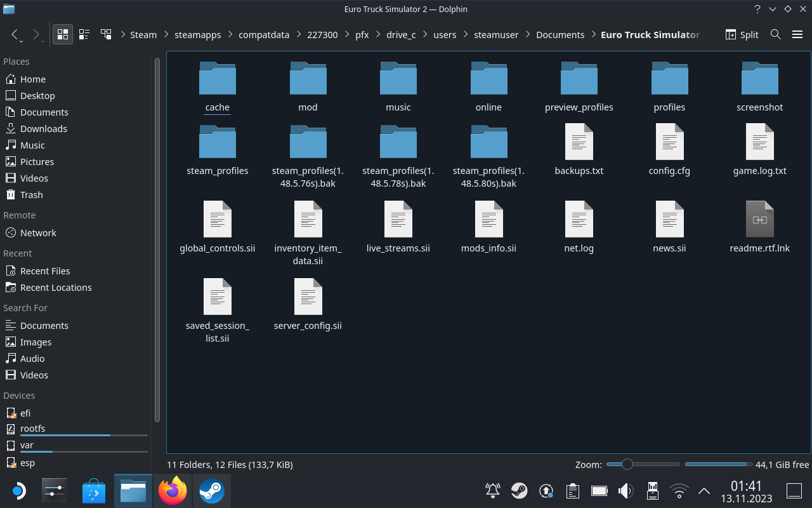Open the screenshot folder
This screenshot has height=508, width=812.
(x=760, y=87)
